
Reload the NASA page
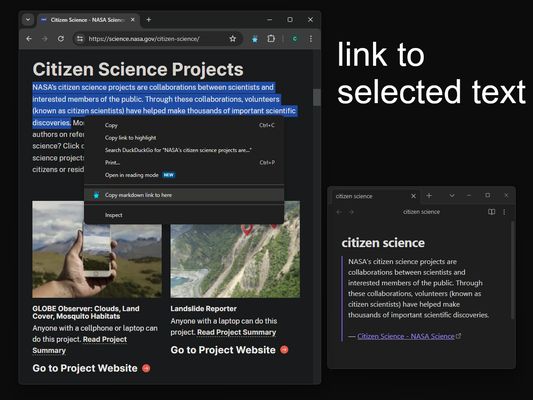tap(61, 39)
